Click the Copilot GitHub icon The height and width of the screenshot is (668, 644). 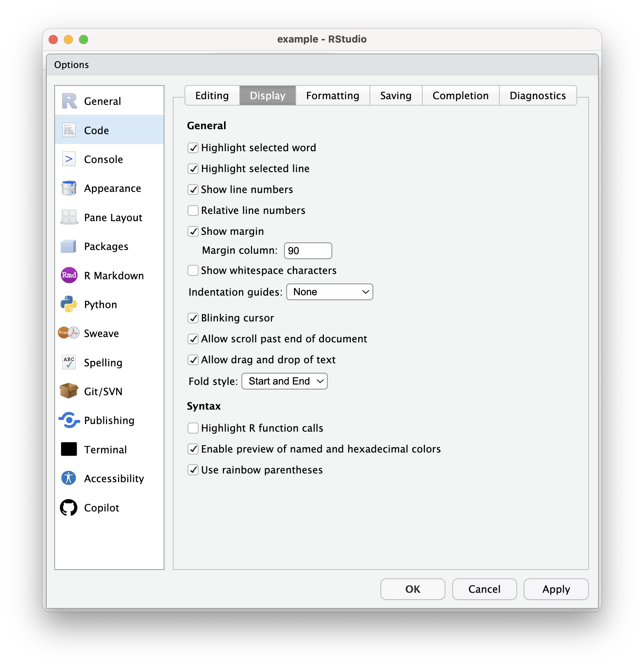pos(69,508)
